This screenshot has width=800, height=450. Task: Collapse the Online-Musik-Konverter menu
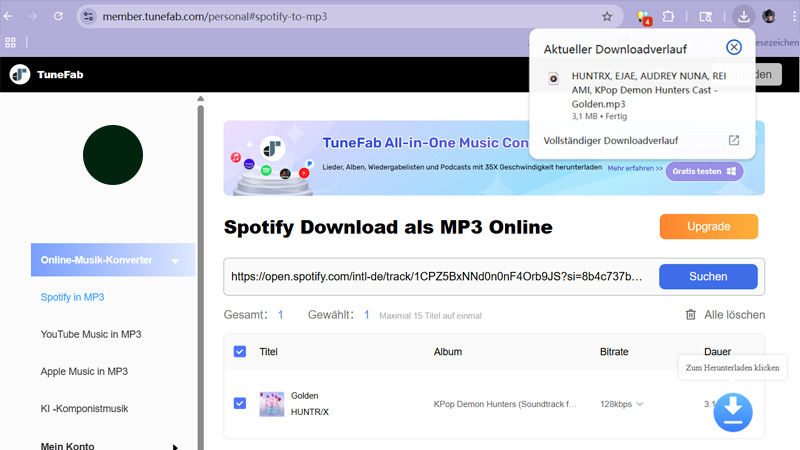(113, 260)
